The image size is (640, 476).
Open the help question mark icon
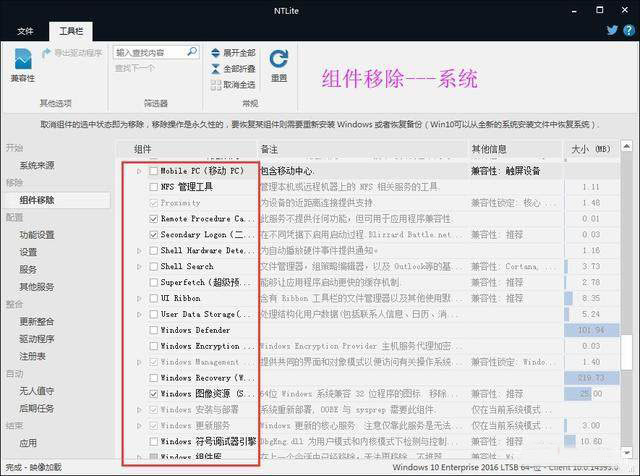629,30
